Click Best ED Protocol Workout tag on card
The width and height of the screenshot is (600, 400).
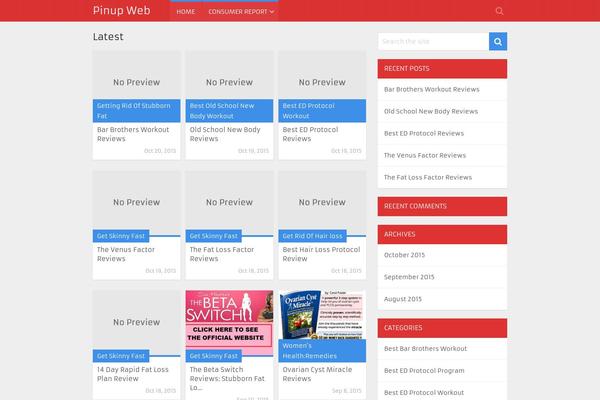click(x=322, y=111)
